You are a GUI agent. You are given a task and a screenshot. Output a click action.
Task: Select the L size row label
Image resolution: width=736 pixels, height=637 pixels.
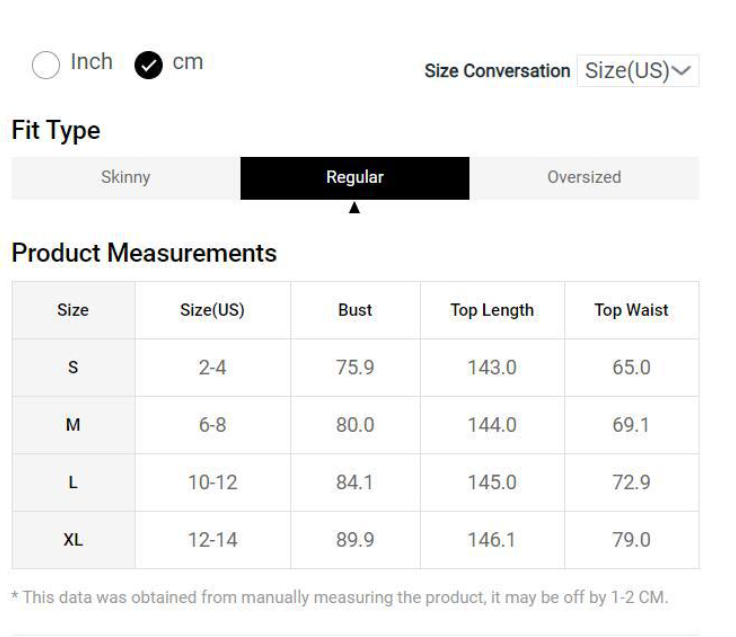73,483
